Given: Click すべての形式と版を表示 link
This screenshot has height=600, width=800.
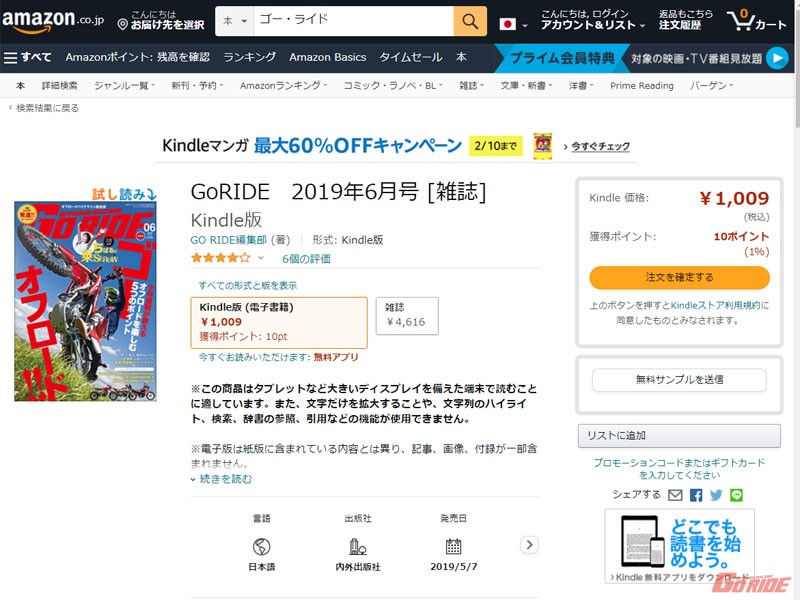Looking at the screenshot, I should 247,286.
